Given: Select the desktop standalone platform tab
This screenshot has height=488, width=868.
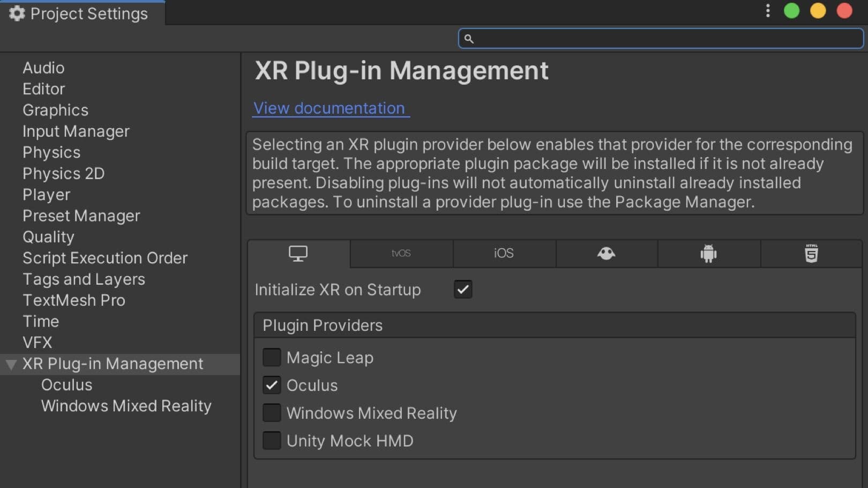Looking at the screenshot, I should 298,253.
